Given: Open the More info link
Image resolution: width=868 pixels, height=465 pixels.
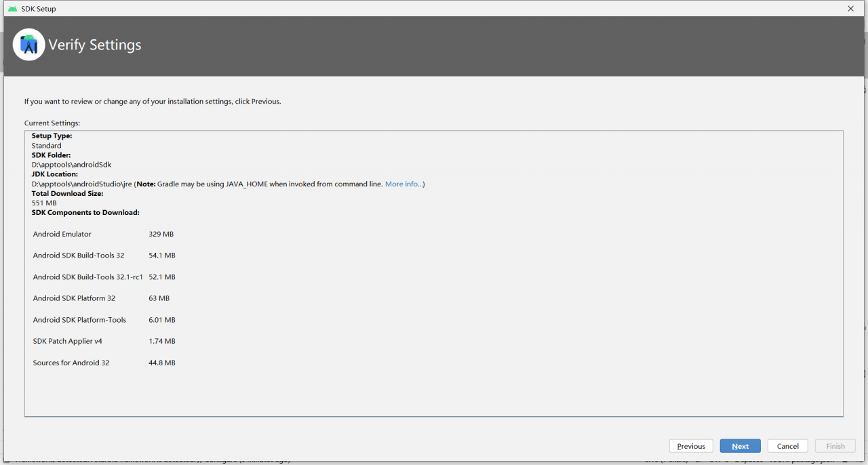Looking at the screenshot, I should coord(403,184).
